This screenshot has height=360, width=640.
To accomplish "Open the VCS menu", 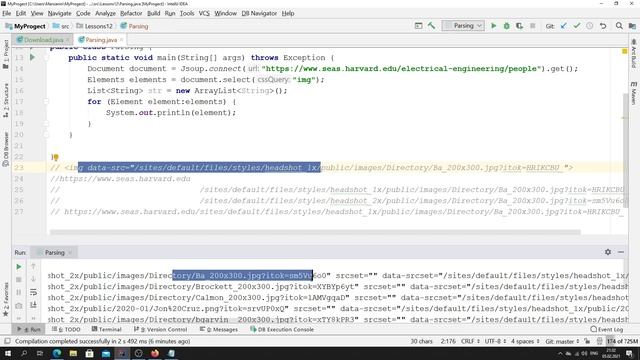I will [204, 13].
